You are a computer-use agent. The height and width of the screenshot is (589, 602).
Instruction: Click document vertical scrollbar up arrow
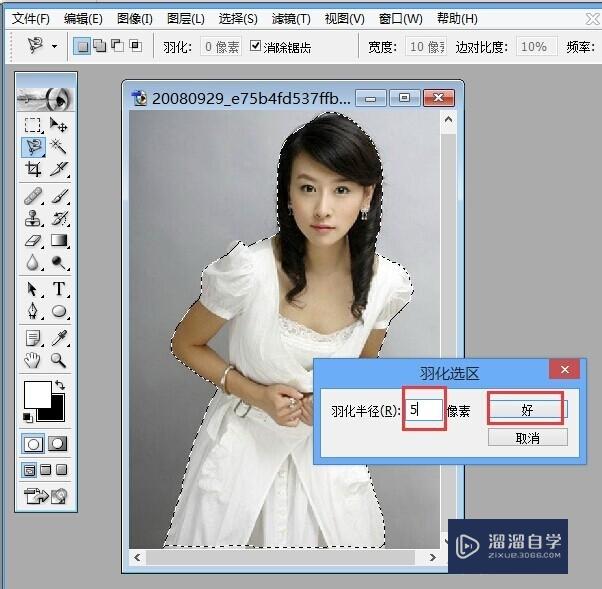point(448,119)
